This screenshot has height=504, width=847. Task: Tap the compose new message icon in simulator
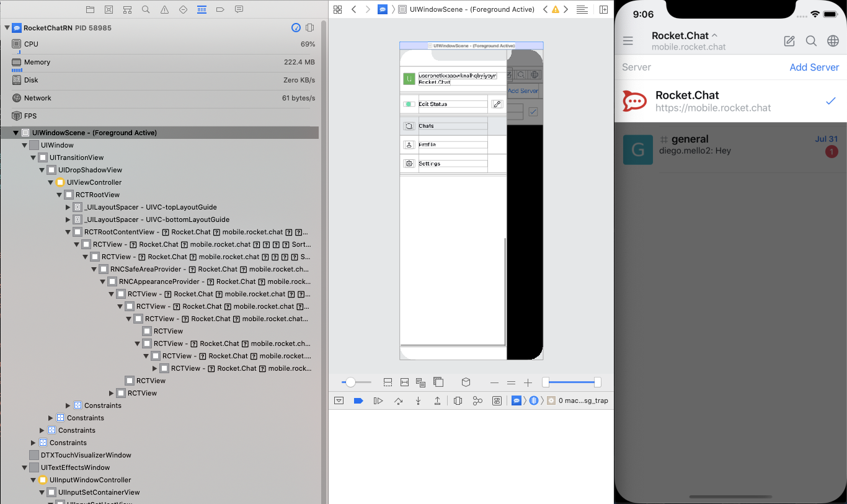click(x=789, y=41)
